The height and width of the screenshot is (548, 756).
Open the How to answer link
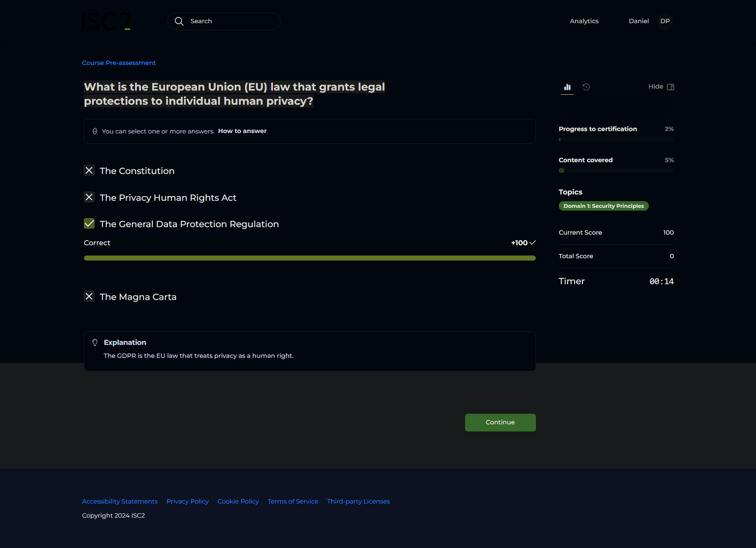242,131
